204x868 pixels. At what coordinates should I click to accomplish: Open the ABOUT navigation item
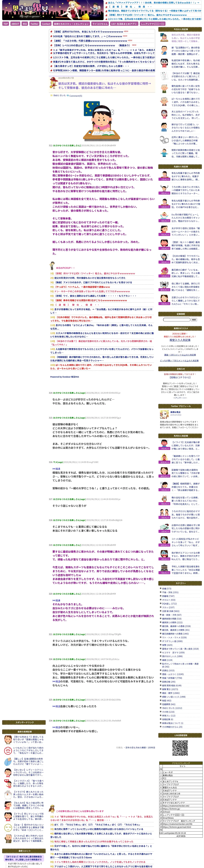[x=15, y=24]
